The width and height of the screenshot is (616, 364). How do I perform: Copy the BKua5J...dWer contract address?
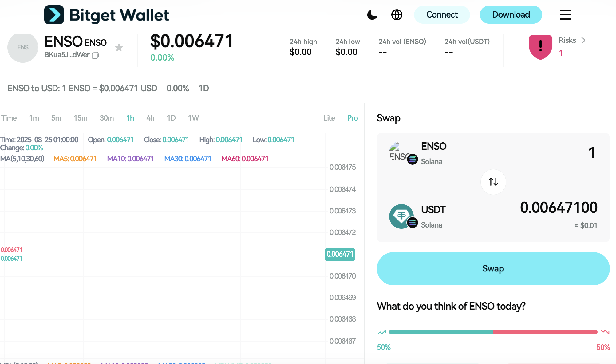coord(95,55)
